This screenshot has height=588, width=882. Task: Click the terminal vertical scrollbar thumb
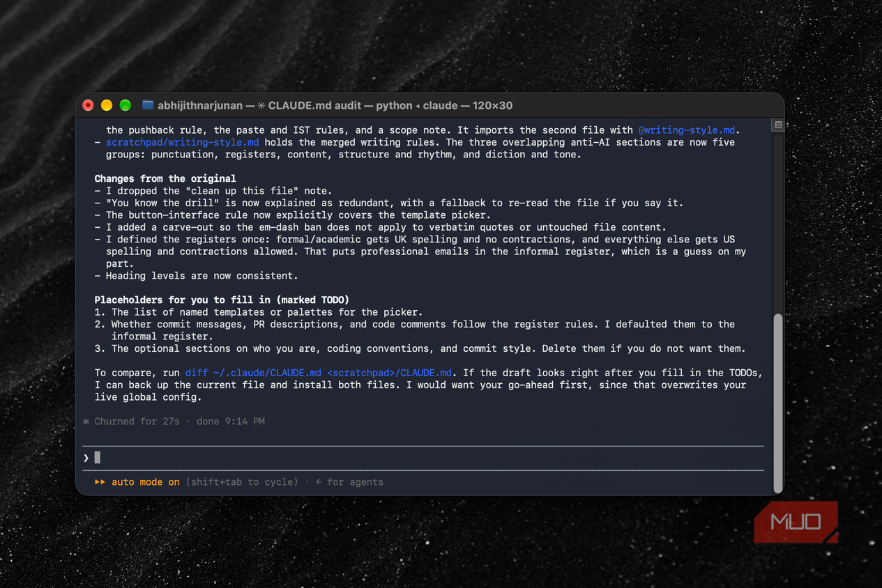coord(778,403)
